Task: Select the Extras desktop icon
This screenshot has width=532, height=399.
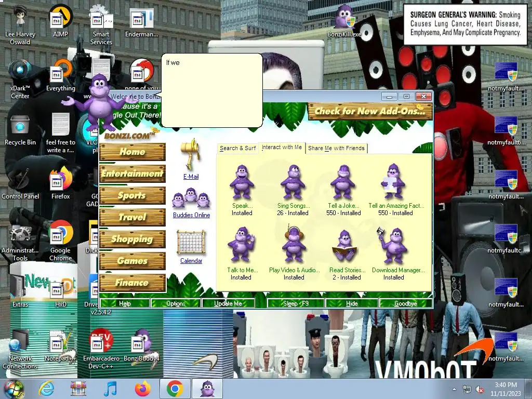Action: click(x=20, y=292)
